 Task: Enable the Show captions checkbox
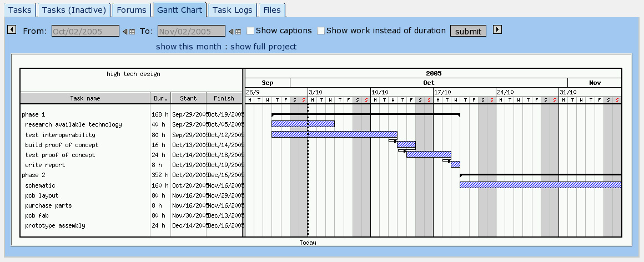pyautogui.click(x=250, y=31)
